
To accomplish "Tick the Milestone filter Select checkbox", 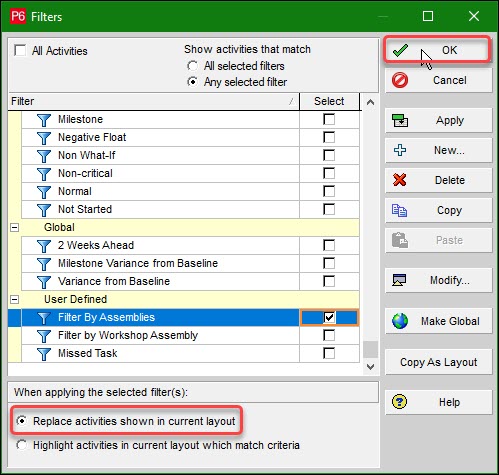I will click(329, 119).
